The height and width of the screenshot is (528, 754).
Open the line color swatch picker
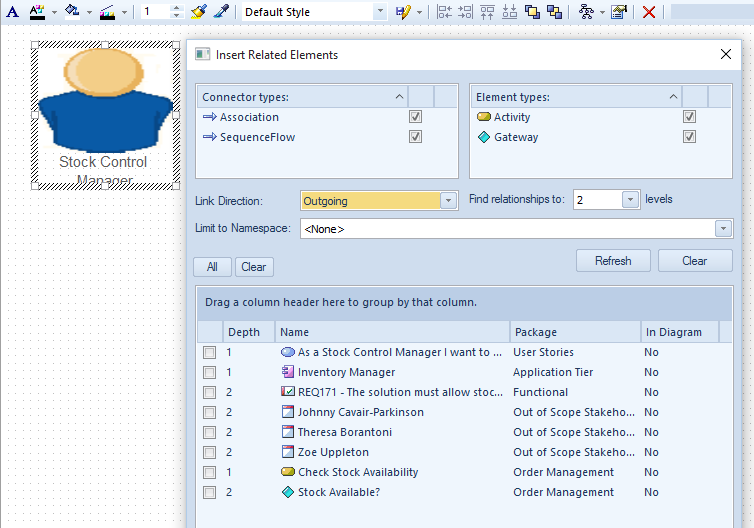coord(108,12)
